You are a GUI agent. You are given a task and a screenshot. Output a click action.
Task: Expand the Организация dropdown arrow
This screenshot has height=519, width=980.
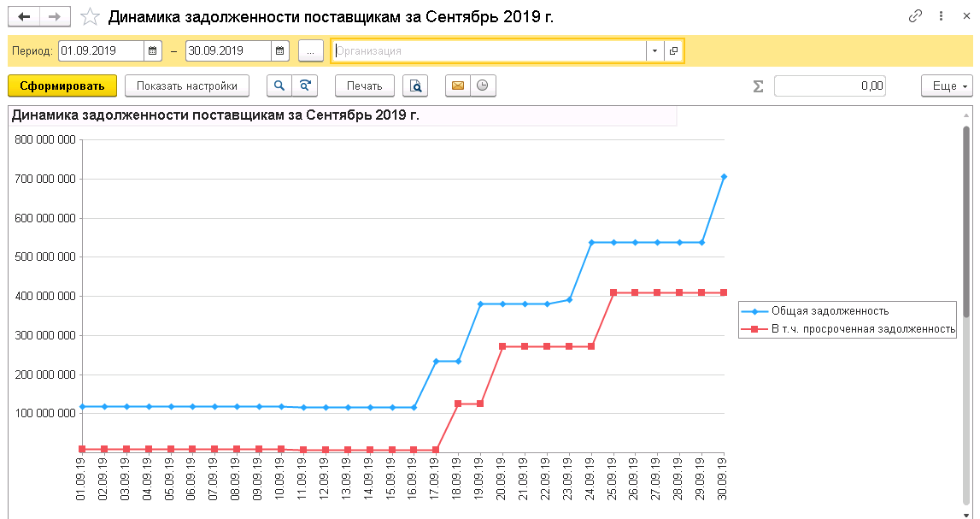[x=654, y=50]
